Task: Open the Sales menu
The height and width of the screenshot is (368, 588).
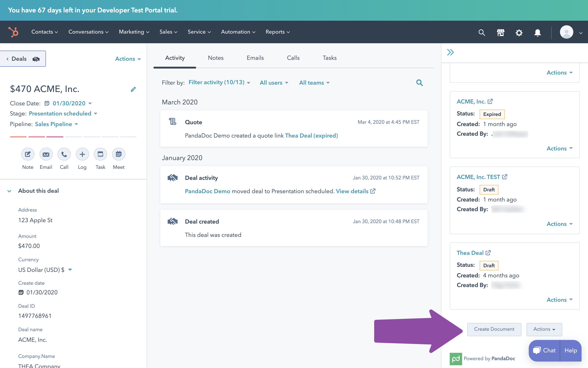Action: [x=168, y=32]
